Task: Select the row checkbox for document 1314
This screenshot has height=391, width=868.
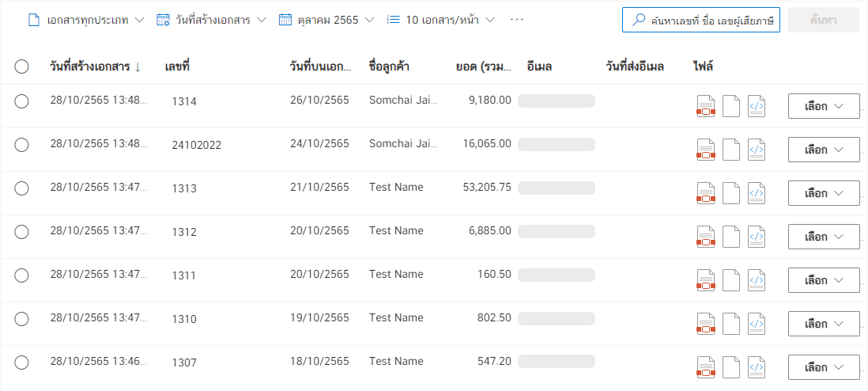Action: [21, 101]
